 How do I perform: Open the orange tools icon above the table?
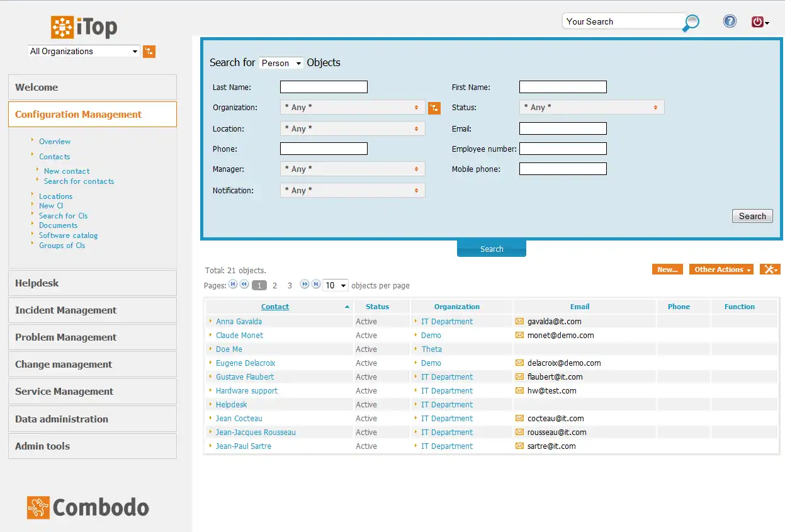769,269
